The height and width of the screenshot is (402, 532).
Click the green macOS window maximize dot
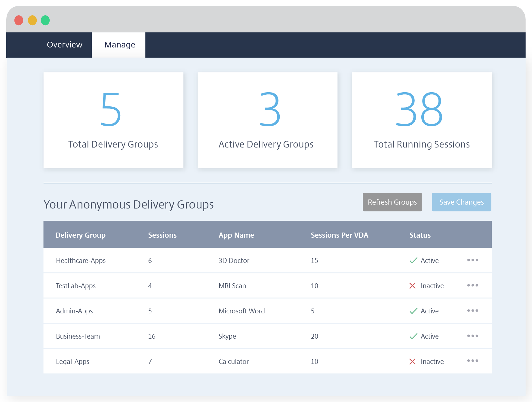[45, 20]
